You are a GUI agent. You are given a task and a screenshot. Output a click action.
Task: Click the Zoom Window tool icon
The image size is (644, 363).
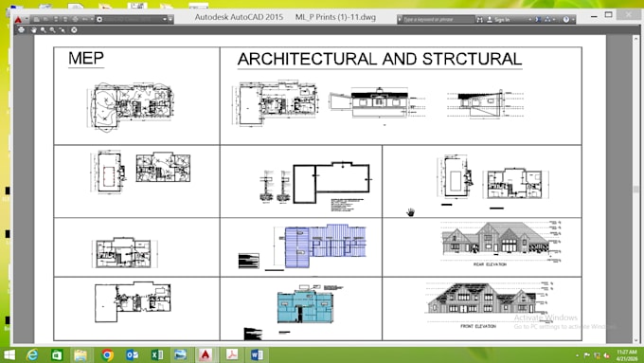[x=53, y=29]
